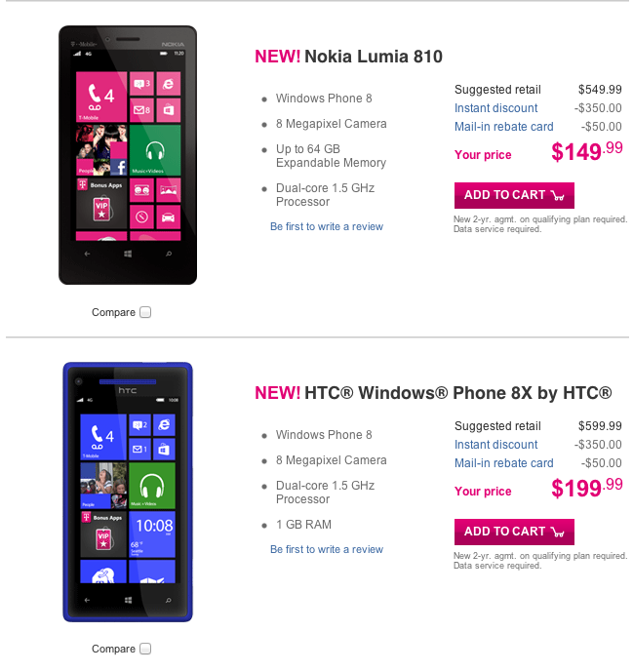Write the first review for Nokia Lumia 810

pyautogui.click(x=327, y=226)
